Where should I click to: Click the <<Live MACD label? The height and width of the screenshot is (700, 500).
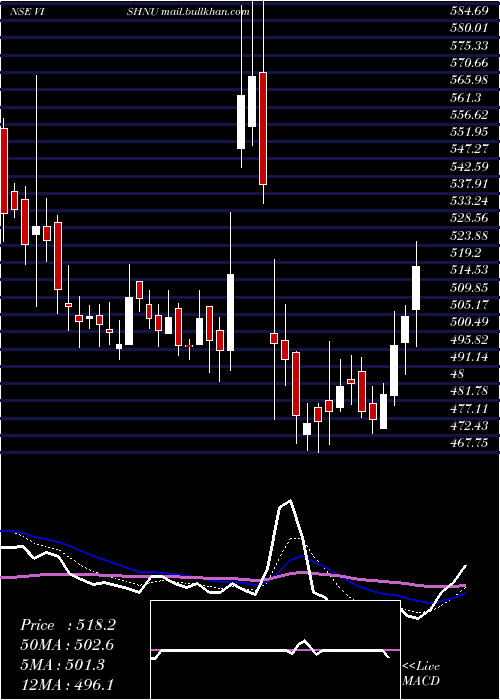[421, 673]
